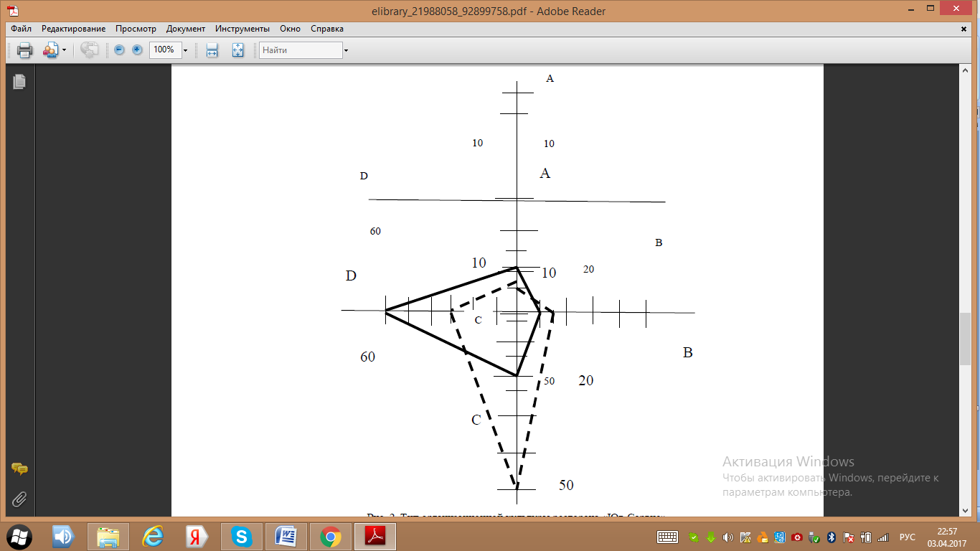Click the Windows Start button
Image resolution: width=980 pixels, height=551 pixels.
(x=19, y=536)
